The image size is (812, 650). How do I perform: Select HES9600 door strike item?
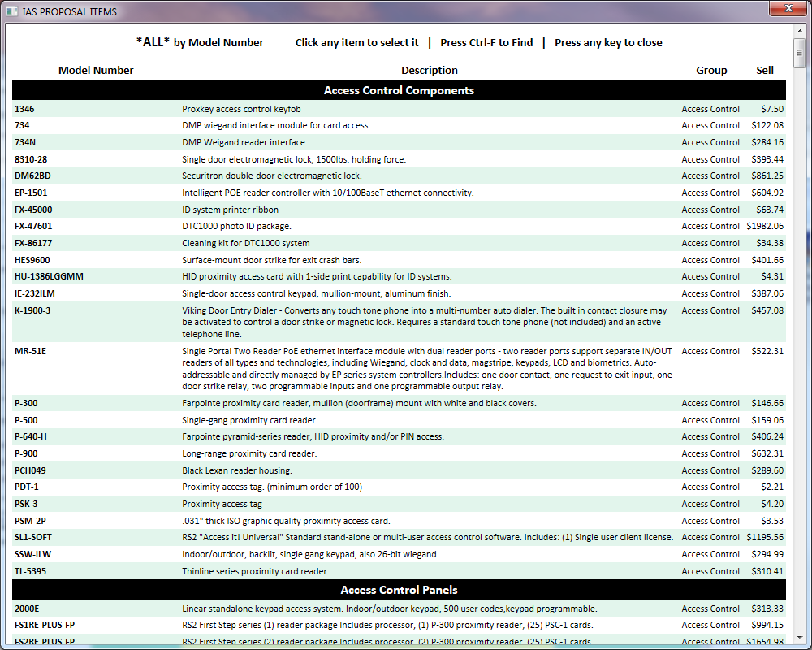399,260
